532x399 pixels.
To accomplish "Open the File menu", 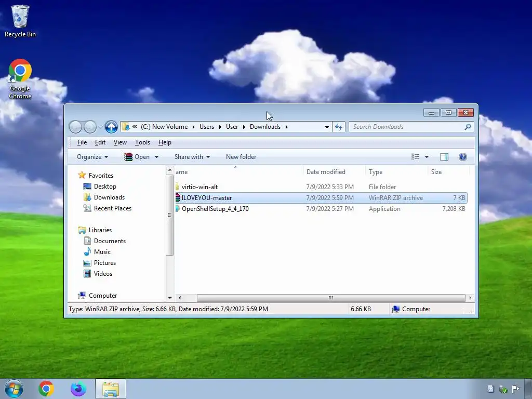I will click(x=82, y=142).
